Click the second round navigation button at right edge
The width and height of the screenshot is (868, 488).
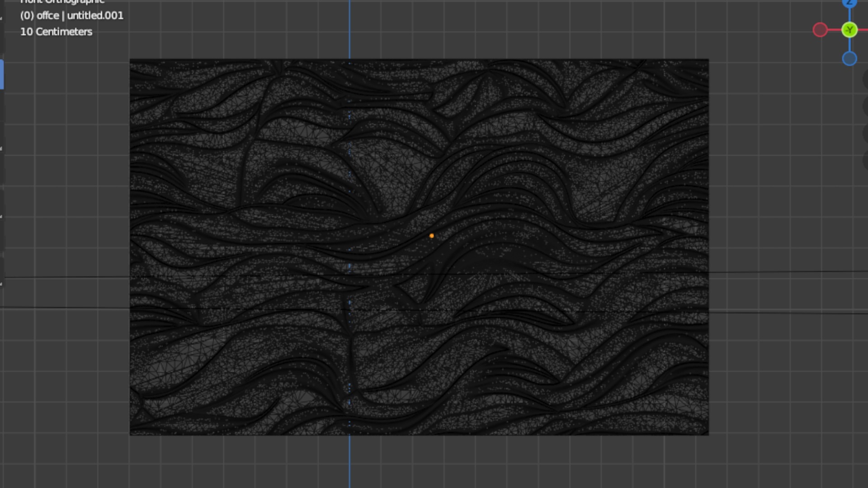point(865,106)
